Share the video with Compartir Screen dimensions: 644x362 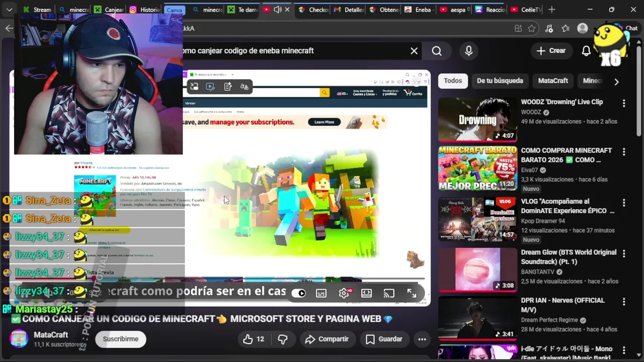pos(327,339)
